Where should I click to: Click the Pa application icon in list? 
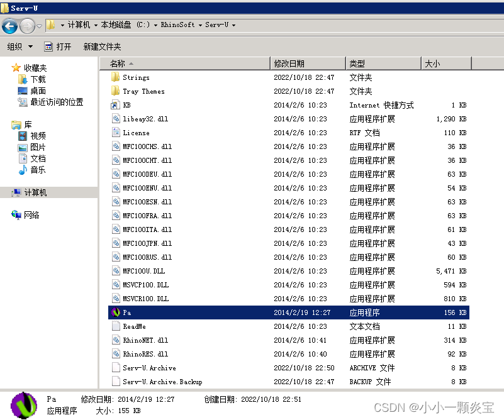(x=115, y=312)
